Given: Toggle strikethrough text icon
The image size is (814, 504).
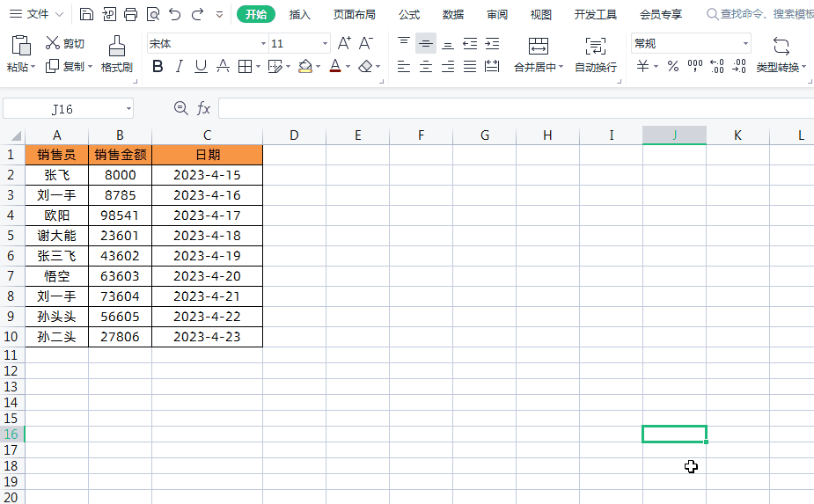Looking at the screenshot, I should coord(223,67).
